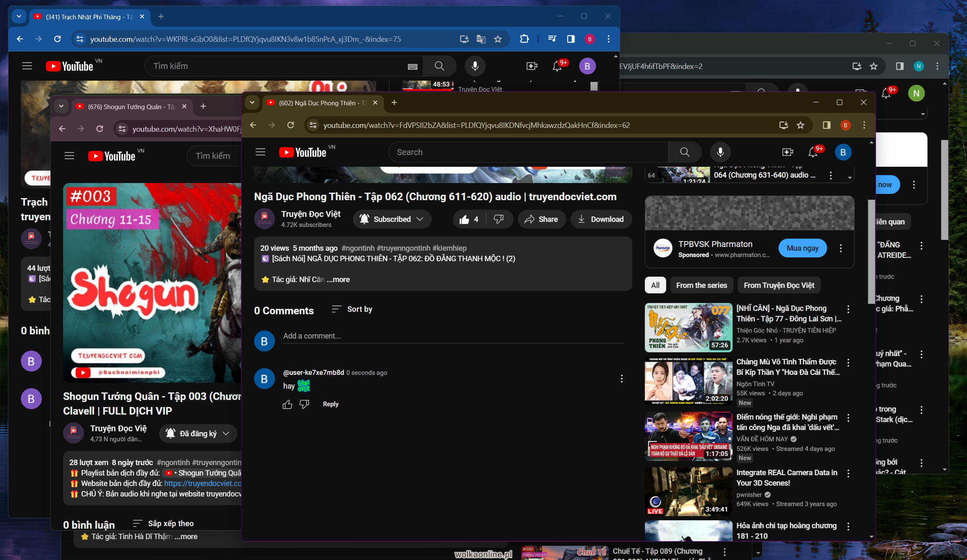Open extensions puzzle icon in Trạch Nhật window
Image resolution: width=967 pixels, height=560 pixels.
click(524, 39)
